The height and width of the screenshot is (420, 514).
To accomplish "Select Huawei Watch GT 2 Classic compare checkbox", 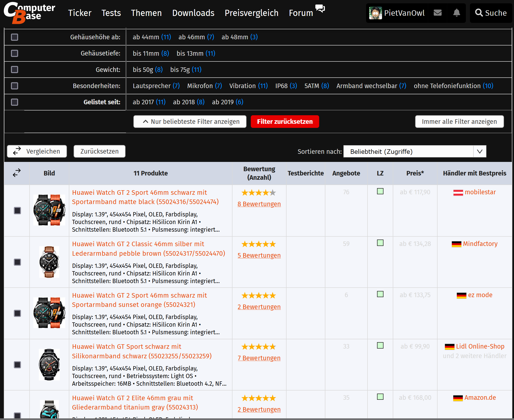I will 17,262.
